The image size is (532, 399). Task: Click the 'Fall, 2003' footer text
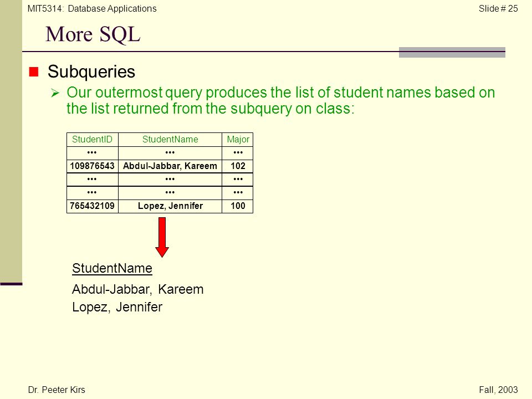tap(498, 390)
